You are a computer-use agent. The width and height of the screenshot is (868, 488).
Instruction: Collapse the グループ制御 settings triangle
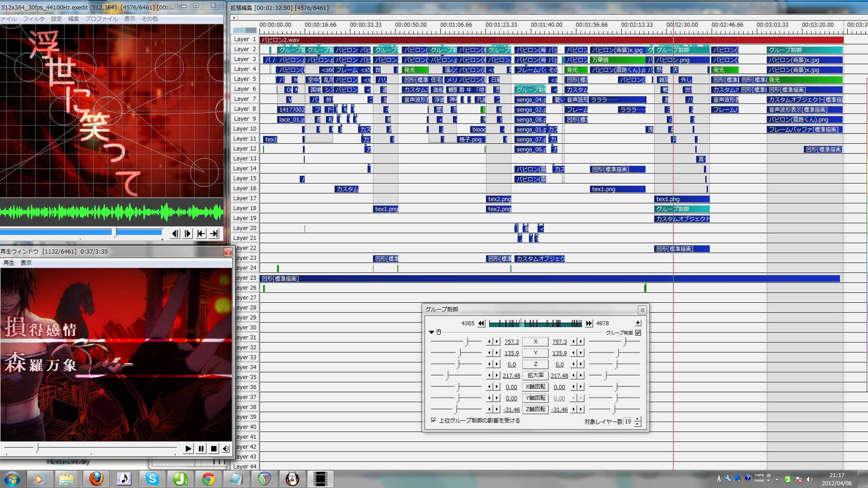[x=432, y=332]
